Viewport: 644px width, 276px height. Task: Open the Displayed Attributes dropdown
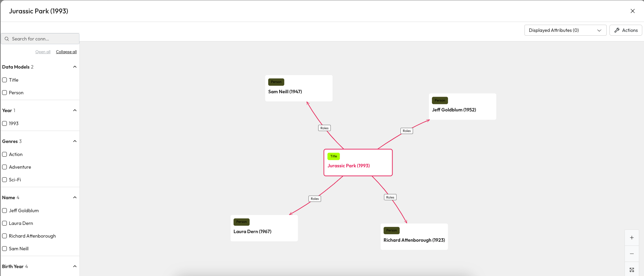click(x=565, y=30)
